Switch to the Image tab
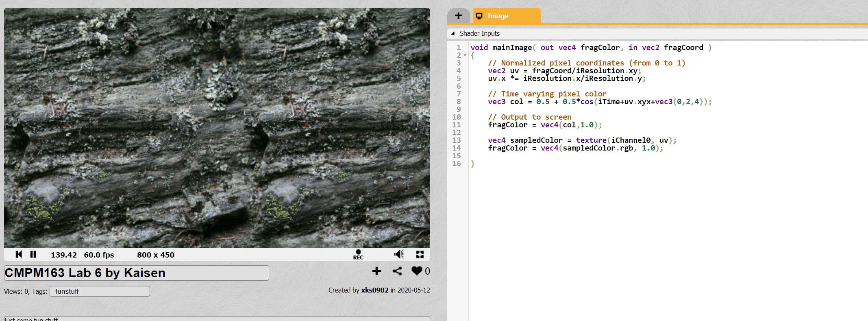 pyautogui.click(x=507, y=16)
